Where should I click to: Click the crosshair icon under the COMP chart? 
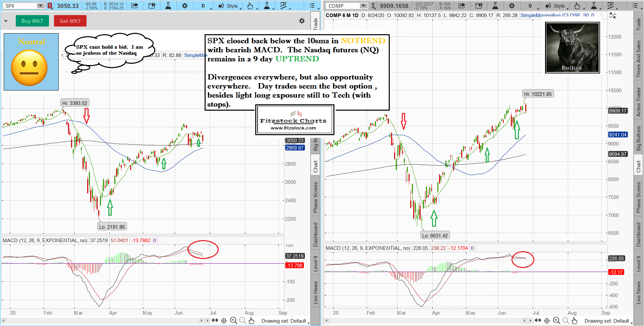547,321
